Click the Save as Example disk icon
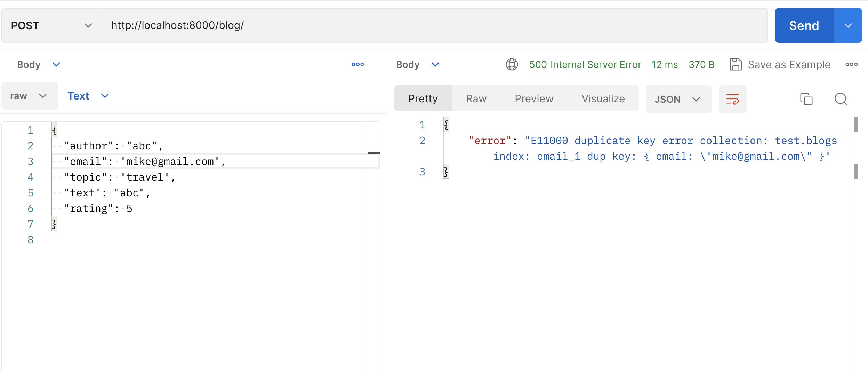Viewport: 868px width, 373px height. (736, 64)
